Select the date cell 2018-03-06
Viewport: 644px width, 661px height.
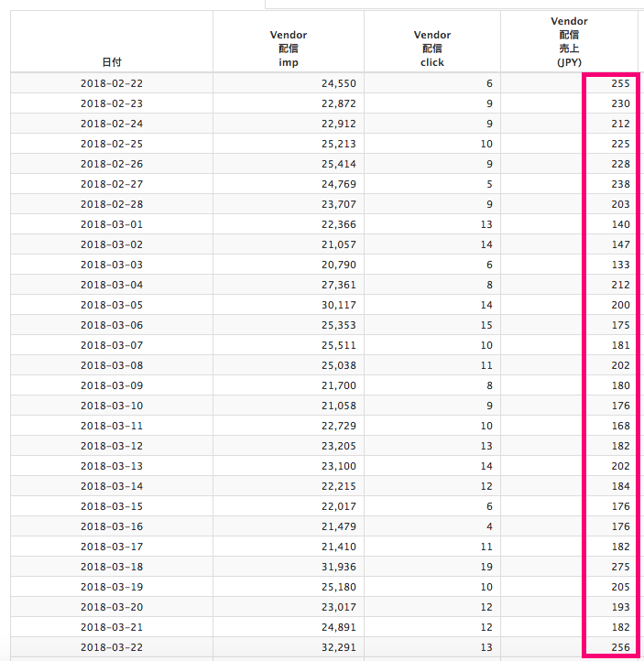(112, 325)
